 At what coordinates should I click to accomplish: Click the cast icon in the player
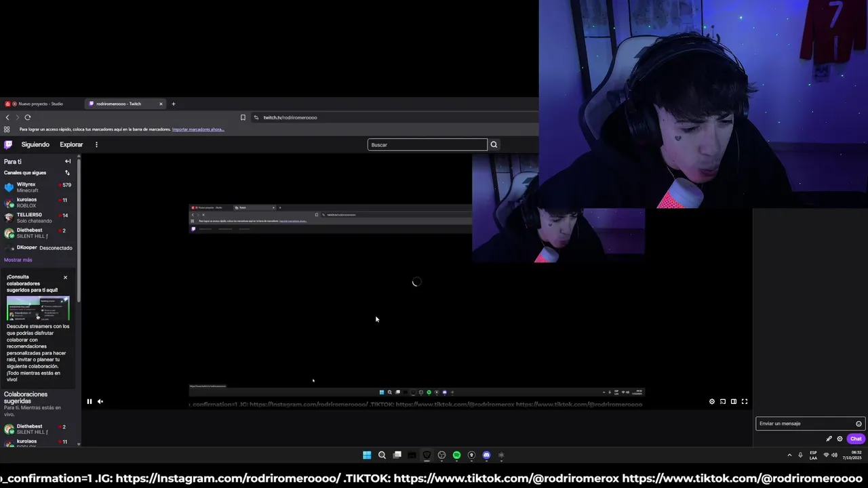pos(723,401)
